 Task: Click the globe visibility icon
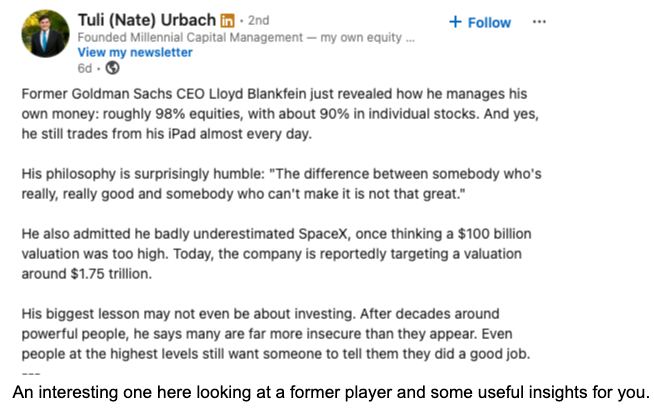point(112,68)
